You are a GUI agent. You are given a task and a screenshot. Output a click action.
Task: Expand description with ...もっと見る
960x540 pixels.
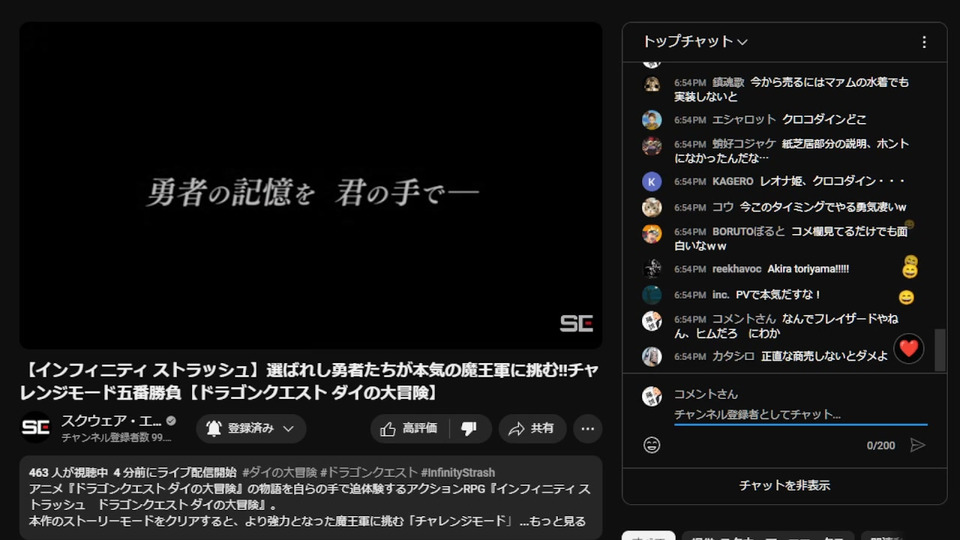552,521
